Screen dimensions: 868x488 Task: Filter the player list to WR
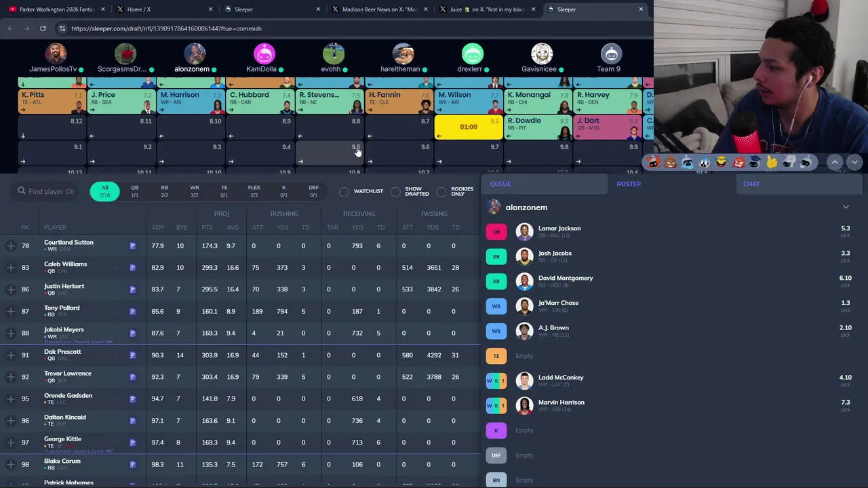[195, 191]
